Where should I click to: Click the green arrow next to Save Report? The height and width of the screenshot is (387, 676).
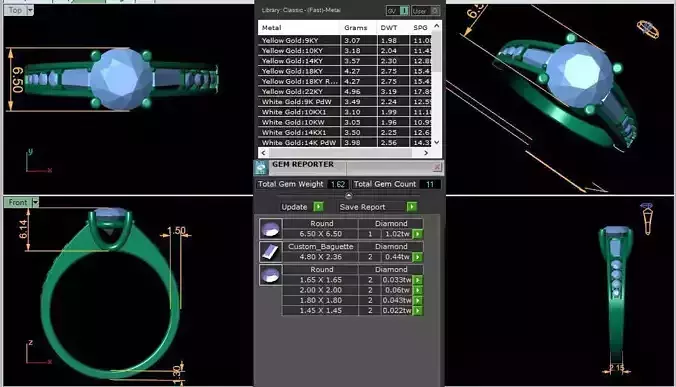412,207
